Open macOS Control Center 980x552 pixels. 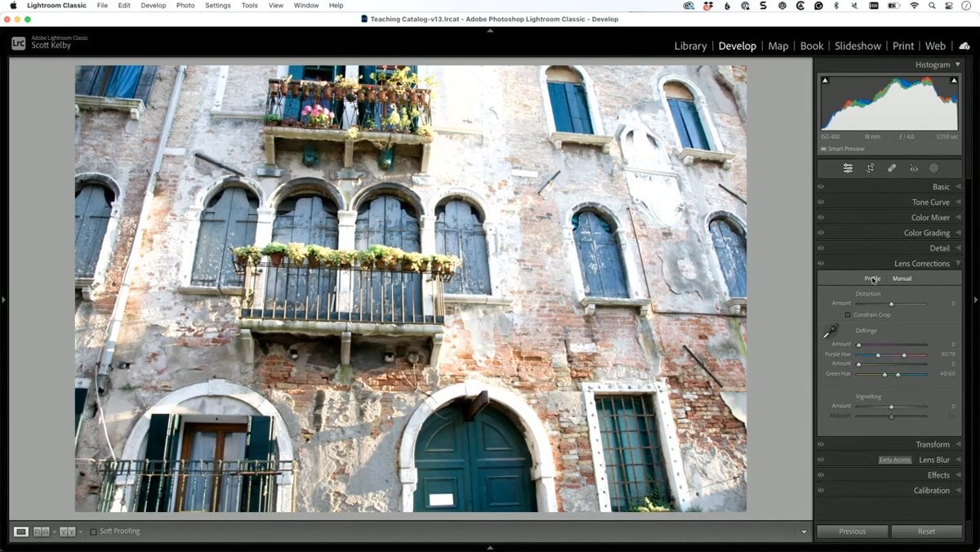[x=949, y=6]
